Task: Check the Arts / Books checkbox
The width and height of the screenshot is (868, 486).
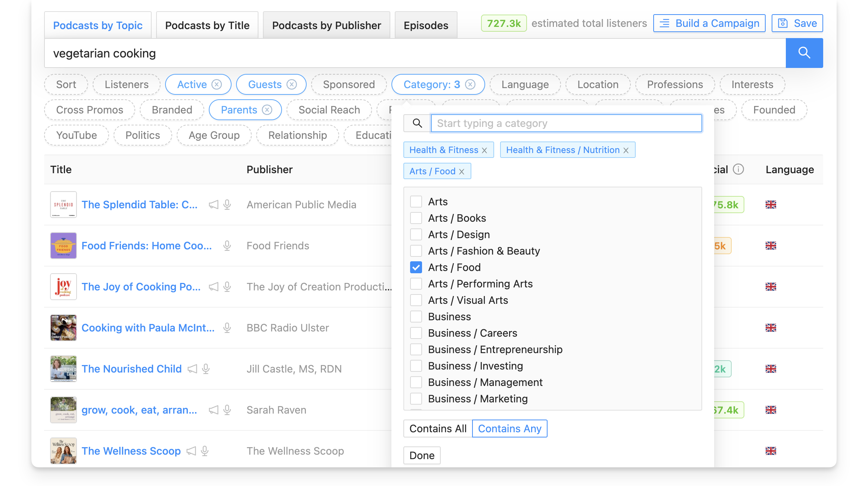Action: click(x=416, y=218)
